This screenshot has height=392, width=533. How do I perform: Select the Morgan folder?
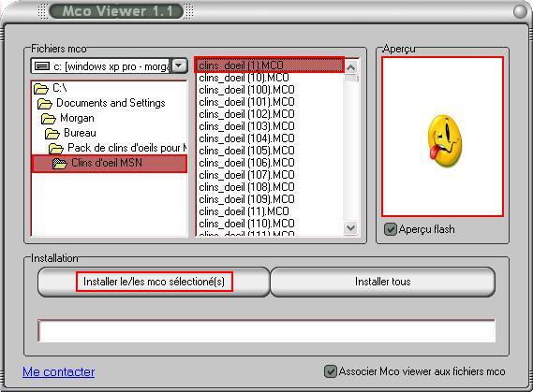tap(109, 118)
